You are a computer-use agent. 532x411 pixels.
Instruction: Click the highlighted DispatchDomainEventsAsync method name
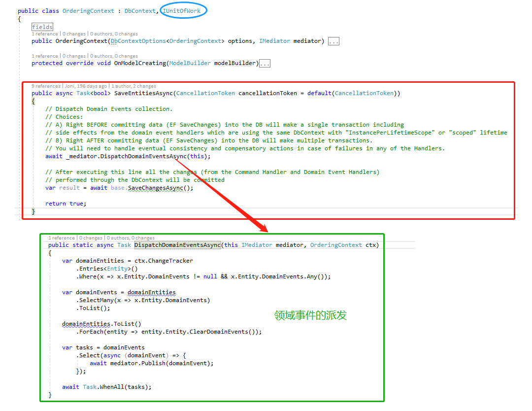coord(177,245)
